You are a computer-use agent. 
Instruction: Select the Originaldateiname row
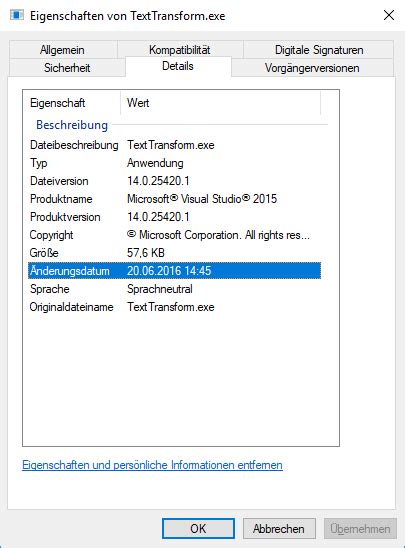[174, 307]
